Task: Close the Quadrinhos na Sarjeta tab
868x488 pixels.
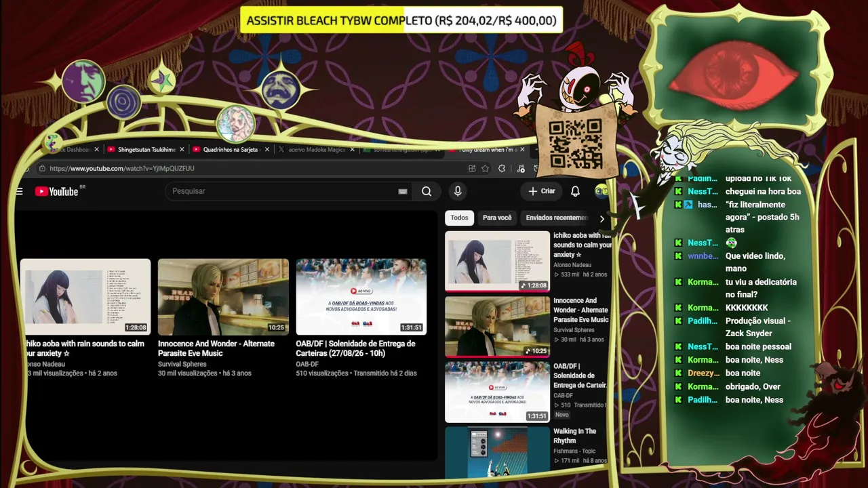Action: tap(267, 150)
